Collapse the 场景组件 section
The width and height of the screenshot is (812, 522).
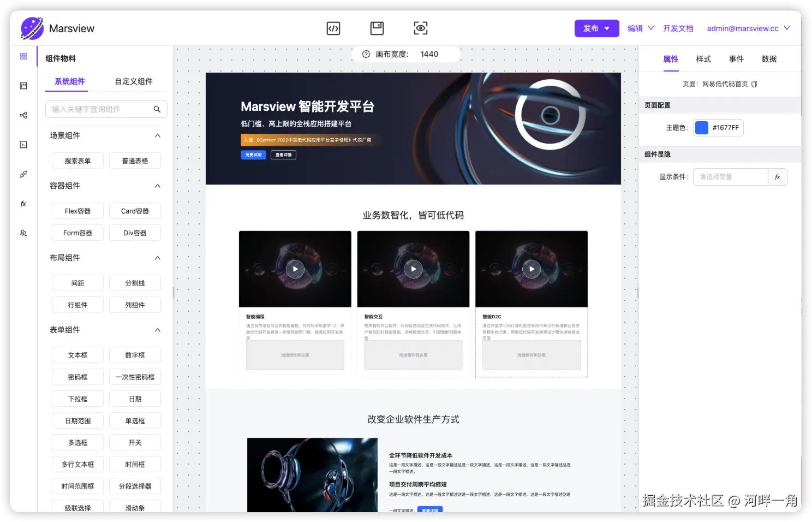[x=158, y=135]
